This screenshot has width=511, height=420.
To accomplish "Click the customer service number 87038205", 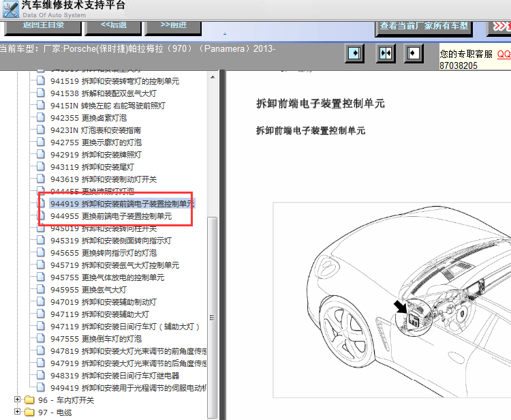I will click(x=459, y=65).
